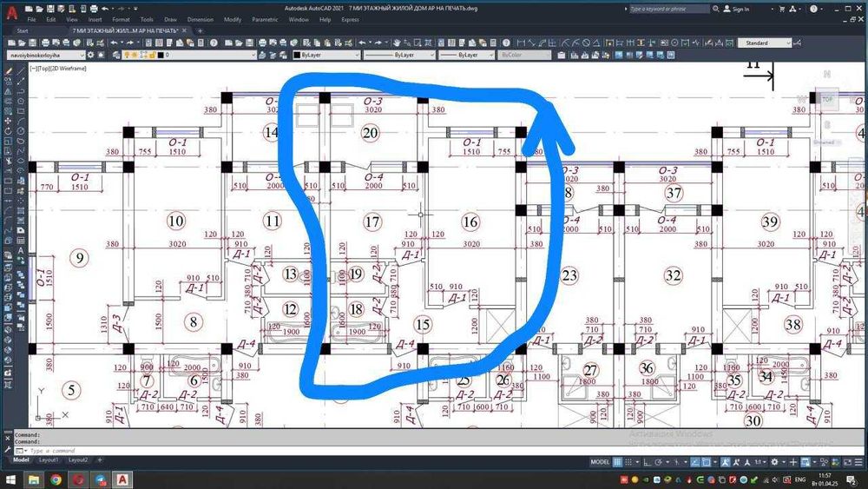Screen dimensions: 868x489
Task: Click the status bar workspace switching gear
Action: 774,462
